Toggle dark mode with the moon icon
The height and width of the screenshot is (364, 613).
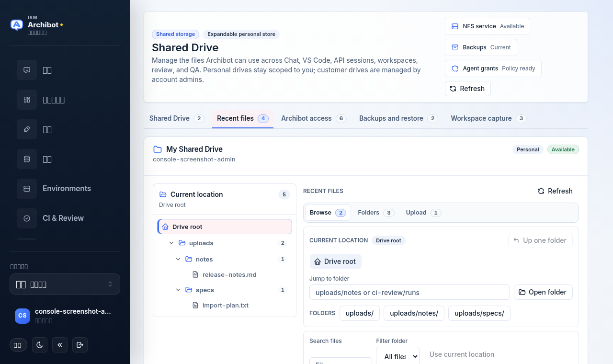coord(40,345)
